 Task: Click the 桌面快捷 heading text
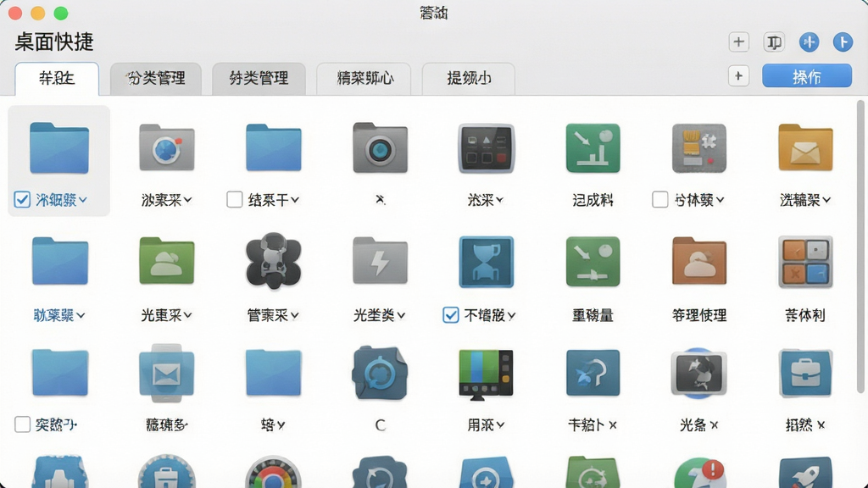[x=54, y=42]
